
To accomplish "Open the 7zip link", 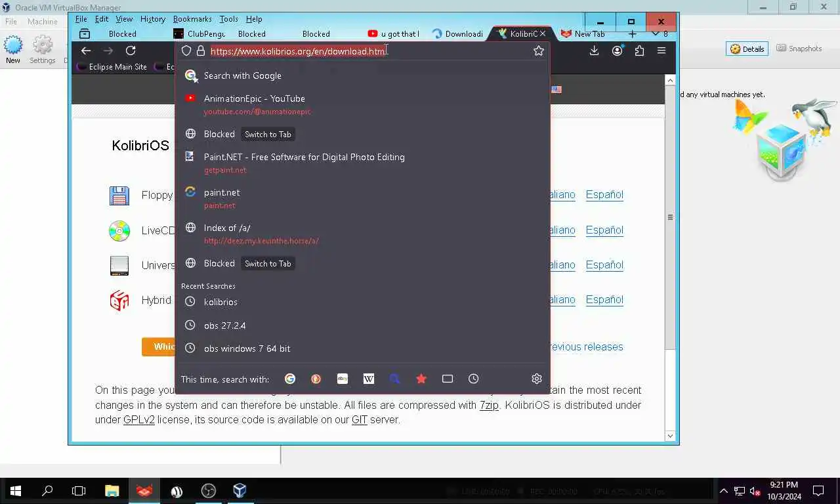I will pyautogui.click(x=489, y=405).
